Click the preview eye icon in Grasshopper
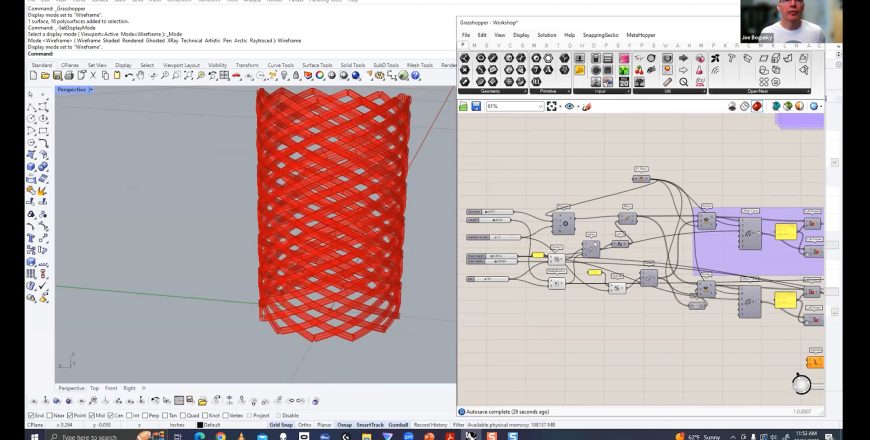Screen dimensions: 870x440 click(570, 106)
